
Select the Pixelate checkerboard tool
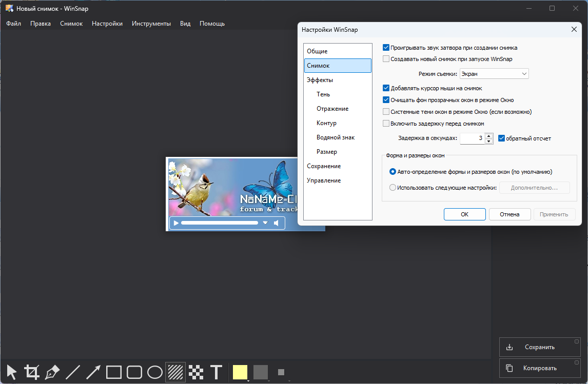click(x=196, y=372)
